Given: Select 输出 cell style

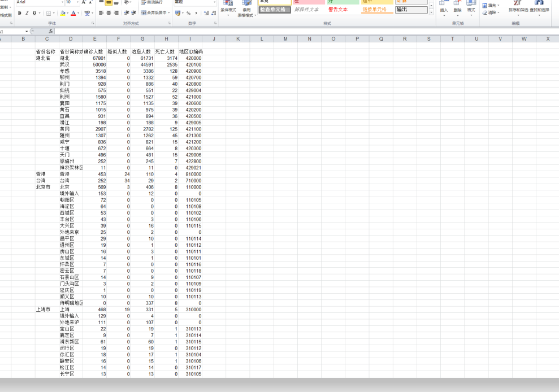Looking at the screenshot, I should 411,10.
